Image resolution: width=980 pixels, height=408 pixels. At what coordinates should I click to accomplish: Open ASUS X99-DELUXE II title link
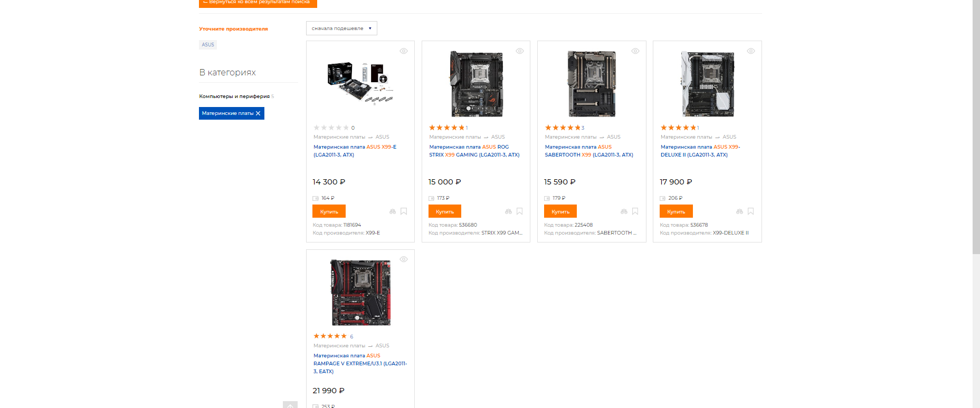[x=700, y=151]
